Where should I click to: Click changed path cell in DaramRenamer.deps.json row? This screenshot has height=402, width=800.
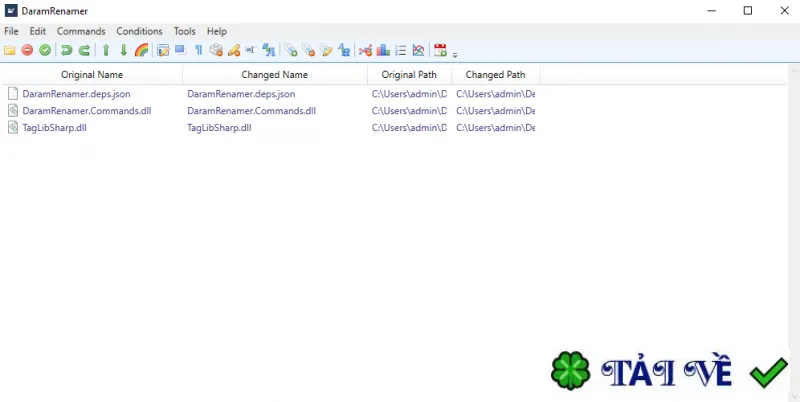495,94
